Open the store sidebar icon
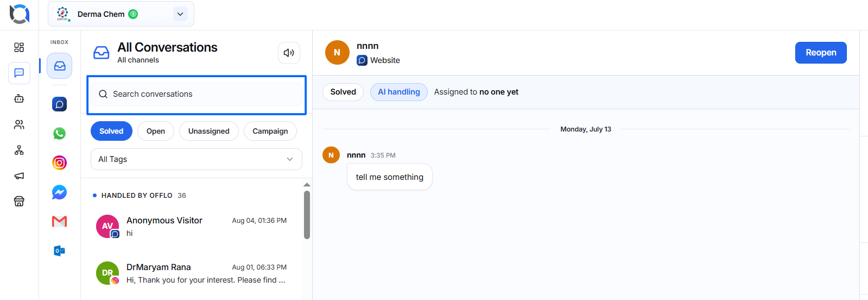The image size is (868, 300). point(19,201)
